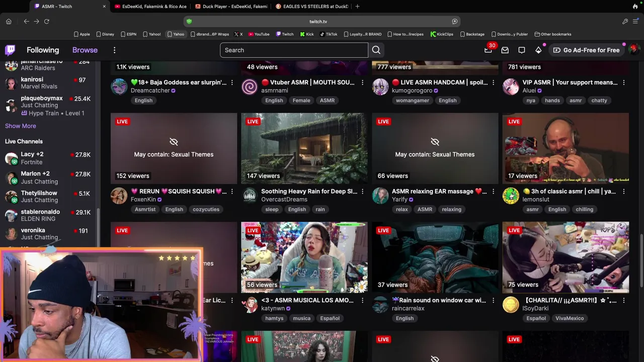Reload the page with the refresh icon
The height and width of the screenshot is (362, 644).
pos(46,21)
